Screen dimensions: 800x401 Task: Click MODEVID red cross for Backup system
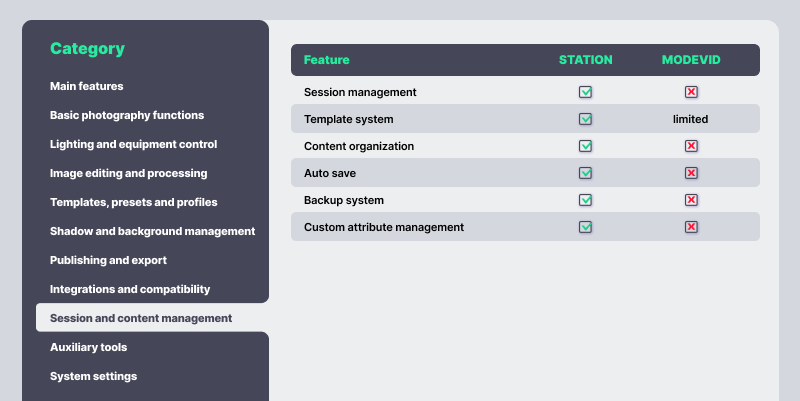tap(691, 200)
